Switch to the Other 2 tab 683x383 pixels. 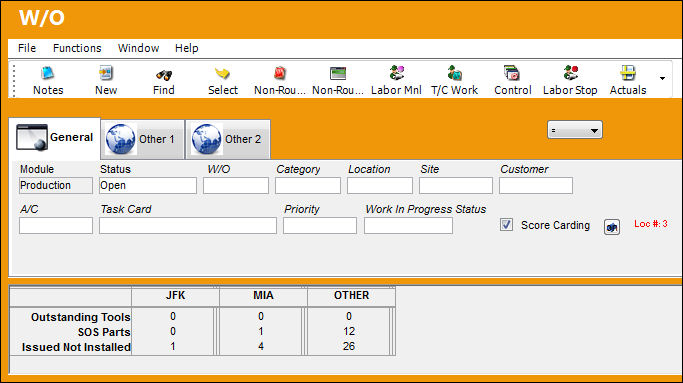228,139
